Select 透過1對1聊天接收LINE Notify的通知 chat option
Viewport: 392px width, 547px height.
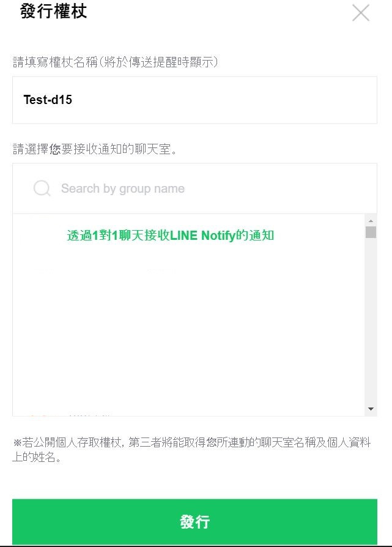(x=170, y=235)
